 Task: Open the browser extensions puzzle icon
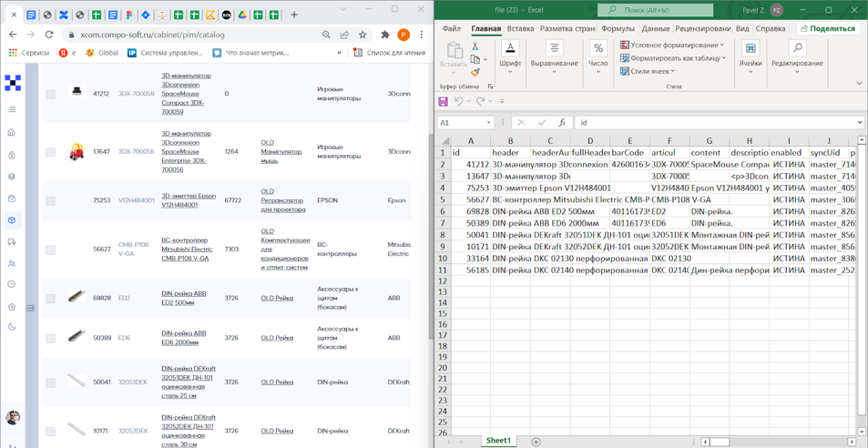[385, 35]
